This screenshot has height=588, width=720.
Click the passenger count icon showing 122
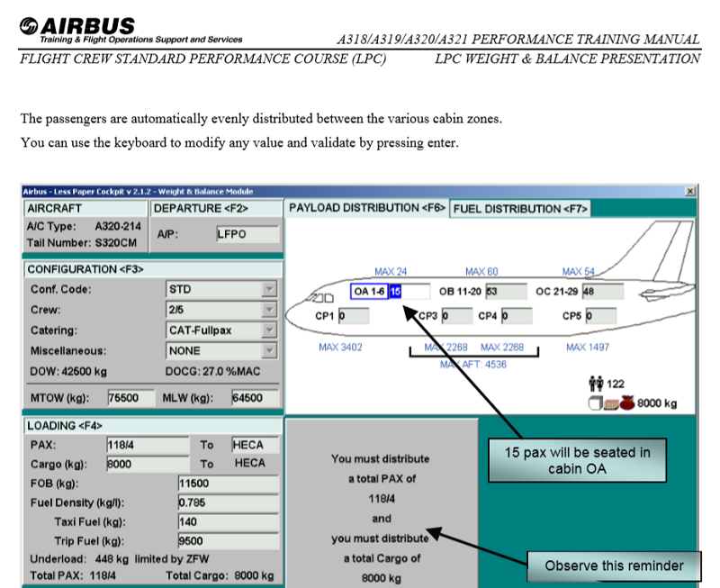pyautogui.click(x=596, y=384)
